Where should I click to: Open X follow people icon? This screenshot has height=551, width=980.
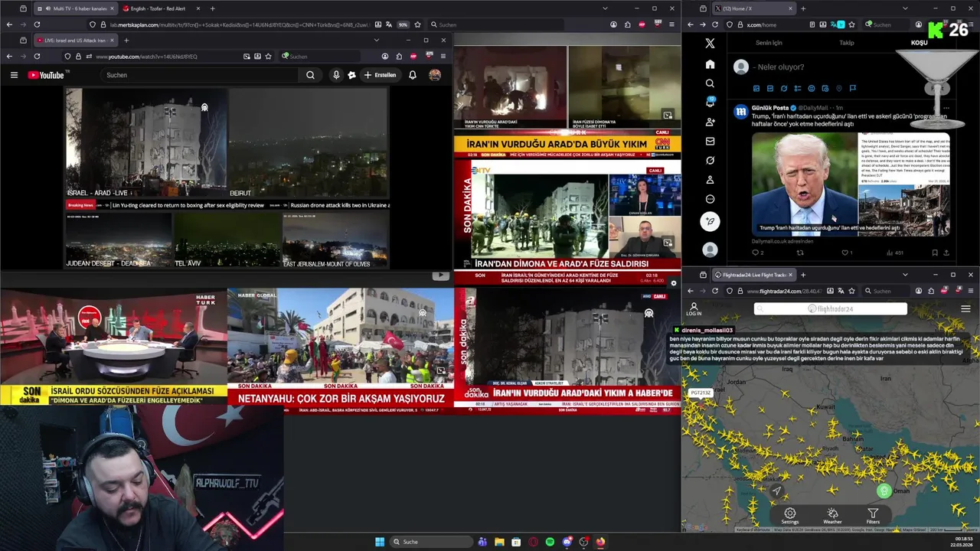[710, 122]
